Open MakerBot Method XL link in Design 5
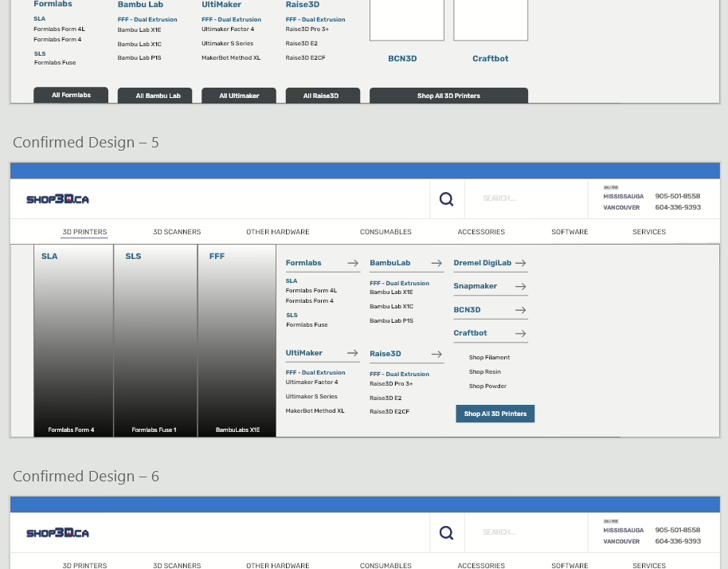Image resolution: width=728 pixels, height=569 pixels. 315,411
